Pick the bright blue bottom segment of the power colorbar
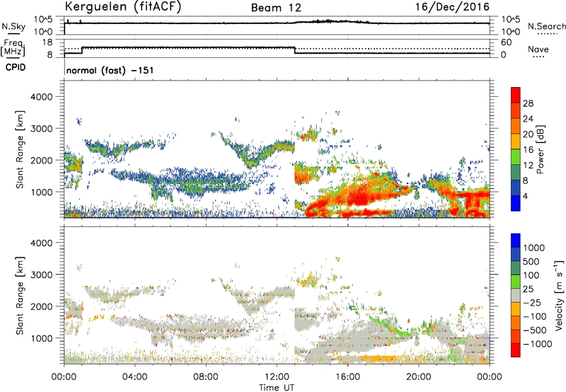 [x=516, y=203]
